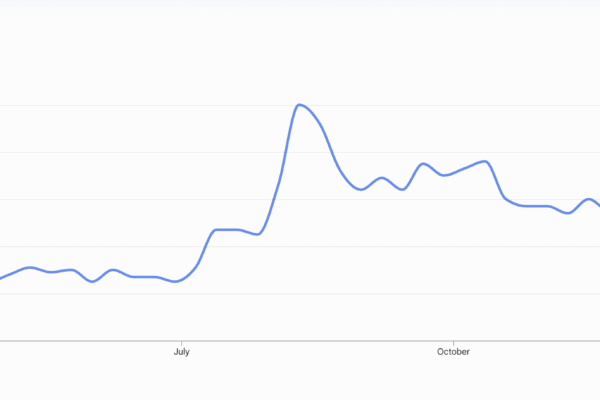Viewport: 600px width, 400px height.
Task: Click the first trough after main peak
Action: pos(361,189)
